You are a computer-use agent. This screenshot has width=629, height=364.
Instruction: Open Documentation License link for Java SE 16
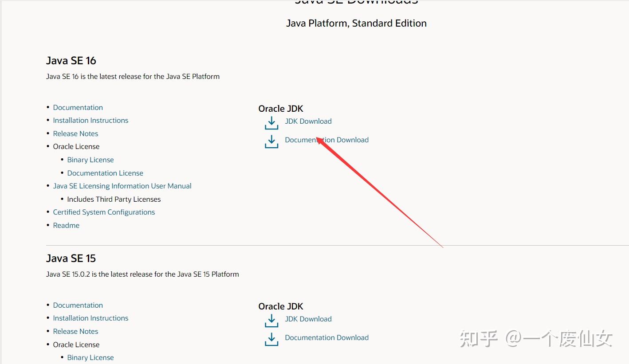pos(105,173)
